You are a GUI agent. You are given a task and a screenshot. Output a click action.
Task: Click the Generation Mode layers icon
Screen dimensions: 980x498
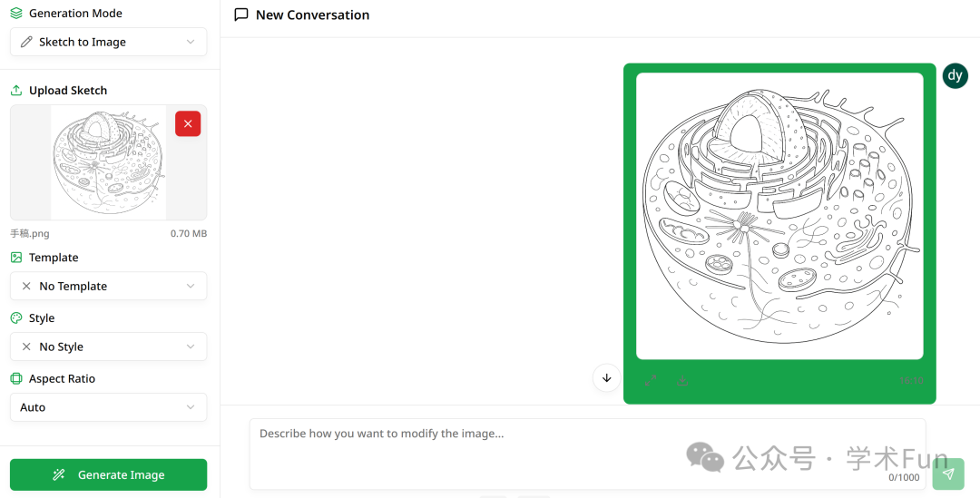pos(16,14)
